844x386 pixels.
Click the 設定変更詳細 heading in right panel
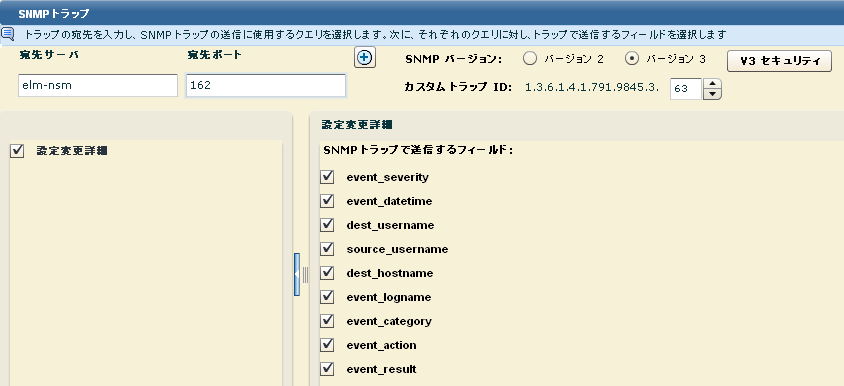(x=357, y=125)
